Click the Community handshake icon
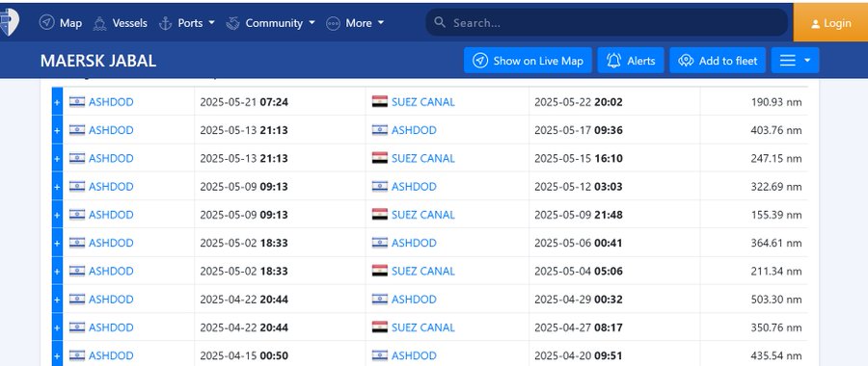Image resolution: width=868 pixels, height=366 pixels. [x=232, y=23]
